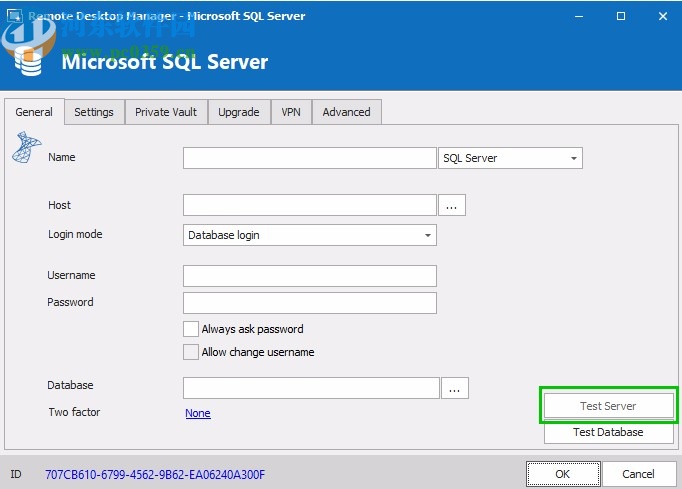This screenshot has width=682, height=489.
Task: Click the SQL Server entry icon beside Name
Action: (x=27, y=147)
